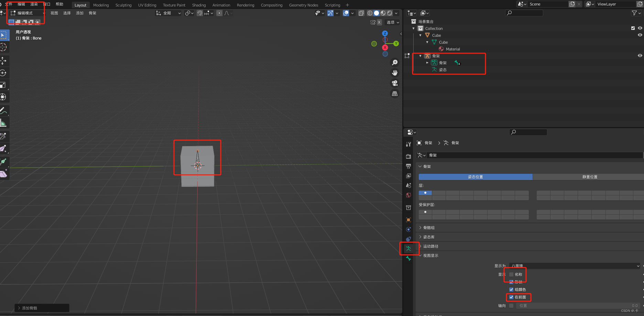The image size is (644, 316).
Task: Switch to the Sculpting workspace tab
Action: pyautogui.click(x=123, y=5)
